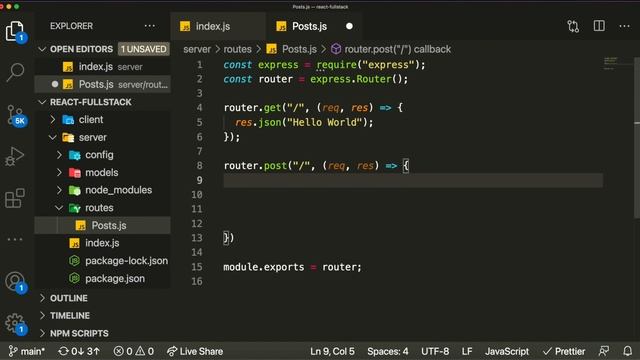The width and height of the screenshot is (640, 360).
Task: Click the editor vertical scrollbar
Action: click(637, 139)
